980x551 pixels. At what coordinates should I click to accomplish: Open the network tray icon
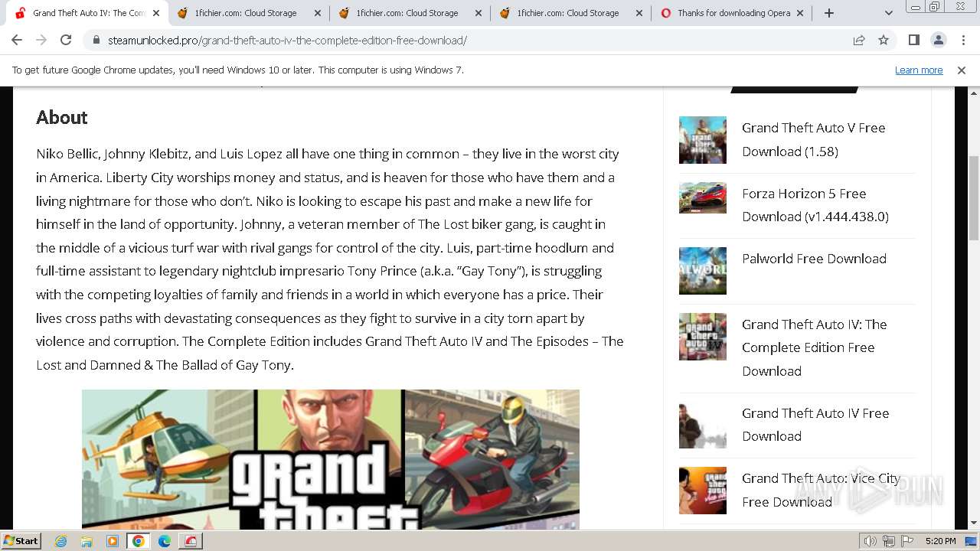point(889,541)
